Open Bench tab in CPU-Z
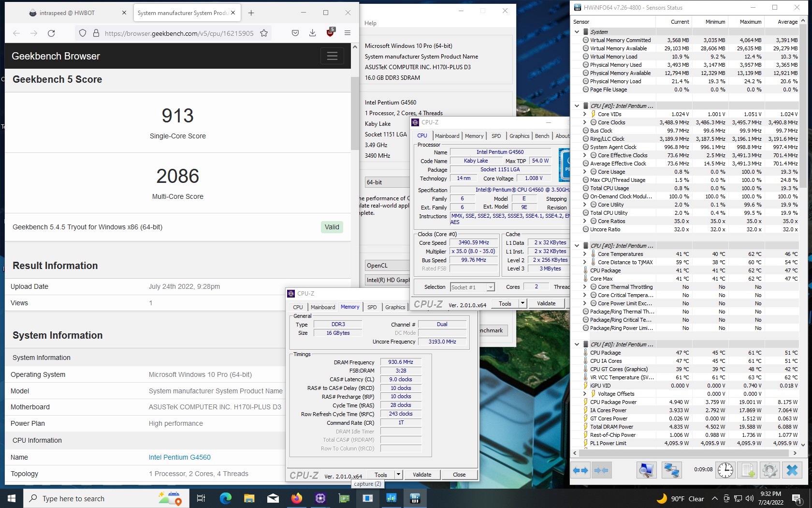The height and width of the screenshot is (508, 812). (x=542, y=136)
